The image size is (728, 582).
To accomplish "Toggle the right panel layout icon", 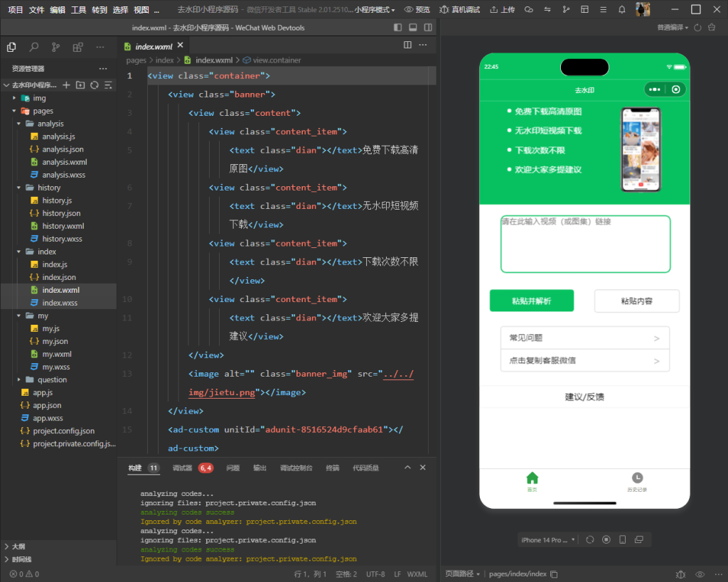I will (x=428, y=28).
